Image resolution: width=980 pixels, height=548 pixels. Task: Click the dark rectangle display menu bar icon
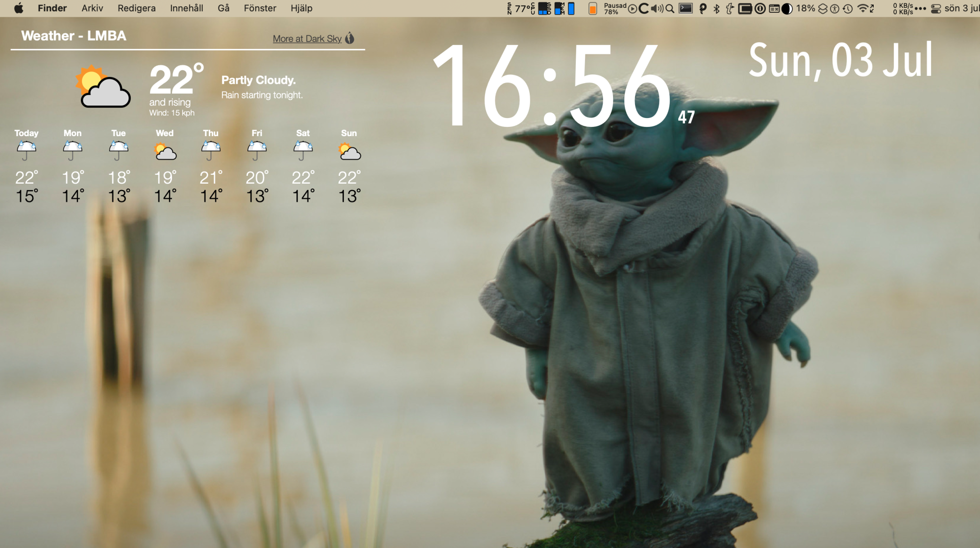click(x=745, y=8)
